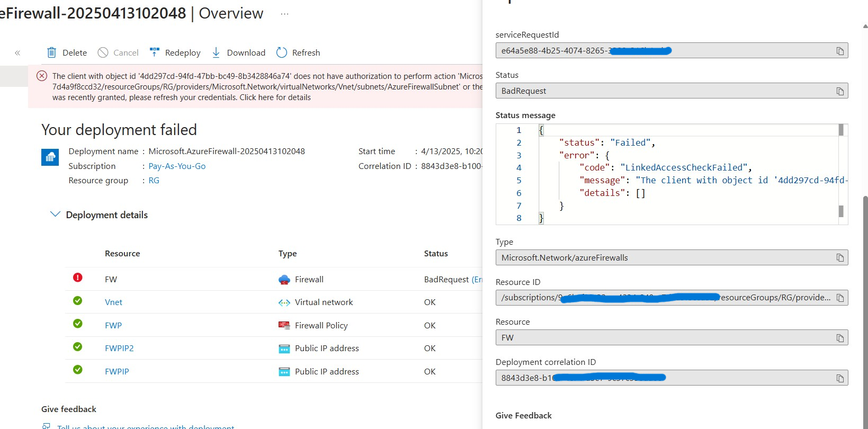Viewport: 868px width, 429px height.
Task: Copy the BadRequest status value
Action: point(840,91)
